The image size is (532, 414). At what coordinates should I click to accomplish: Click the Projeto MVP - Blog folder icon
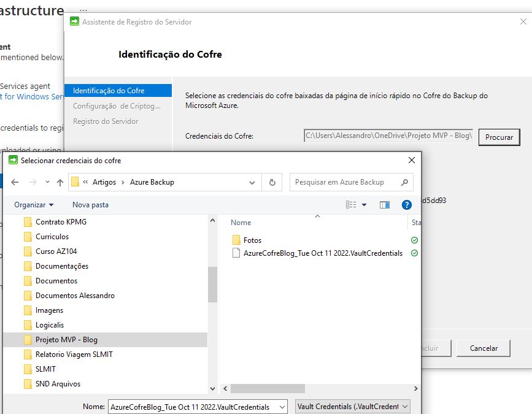point(28,340)
